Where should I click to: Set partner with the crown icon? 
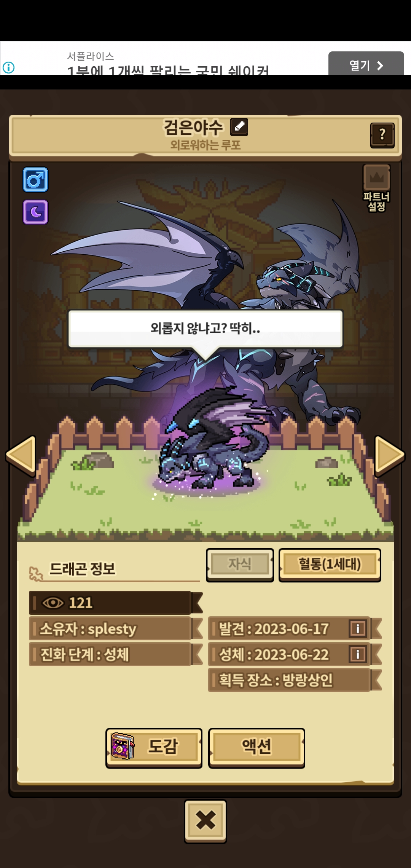[376, 188]
